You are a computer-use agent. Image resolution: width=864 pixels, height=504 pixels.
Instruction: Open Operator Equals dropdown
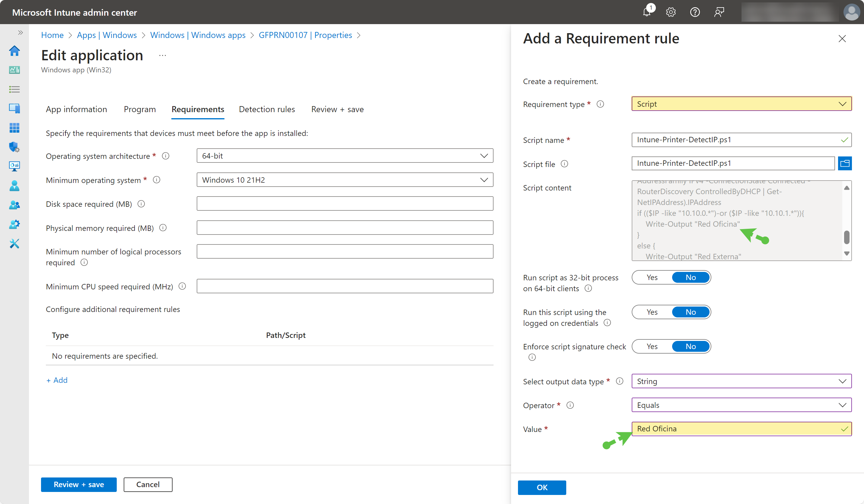(x=741, y=405)
